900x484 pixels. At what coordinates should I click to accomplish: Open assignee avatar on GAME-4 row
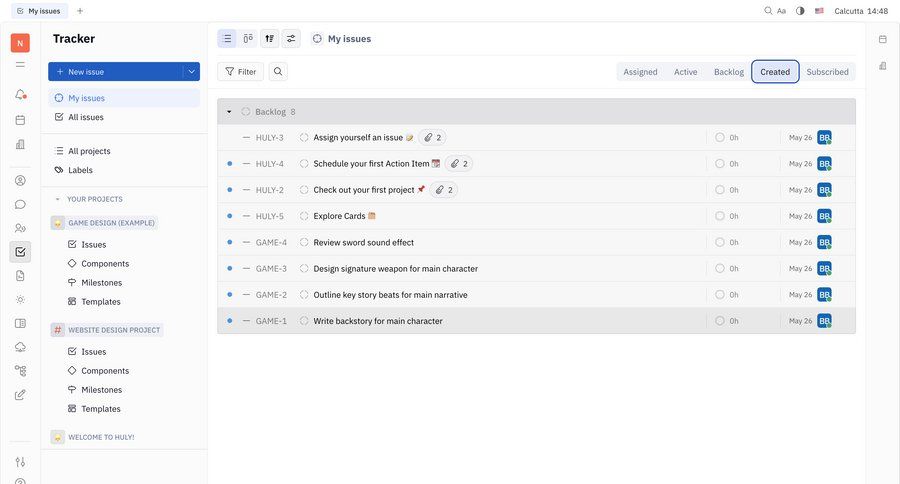pos(824,242)
